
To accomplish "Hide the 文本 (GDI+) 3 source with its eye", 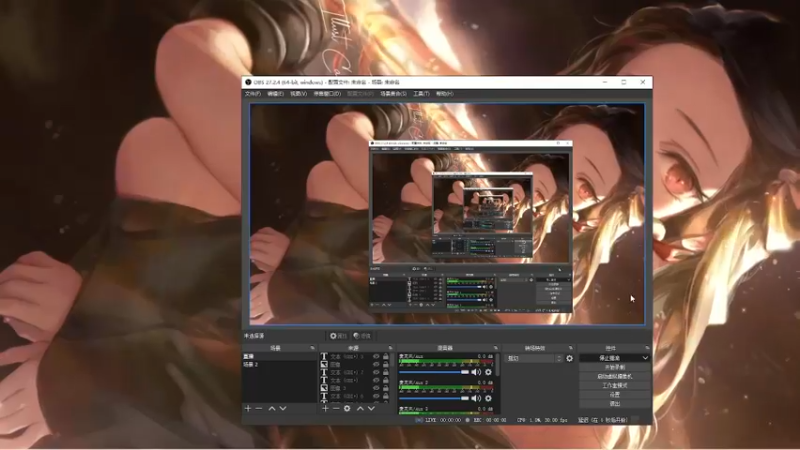I will [x=376, y=357].
